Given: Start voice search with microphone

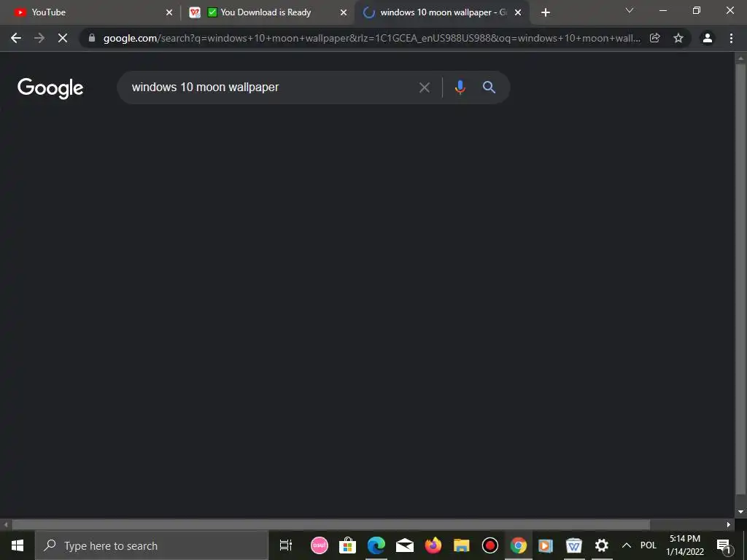Looking at the screenshot, I should (x=460, y=87).
